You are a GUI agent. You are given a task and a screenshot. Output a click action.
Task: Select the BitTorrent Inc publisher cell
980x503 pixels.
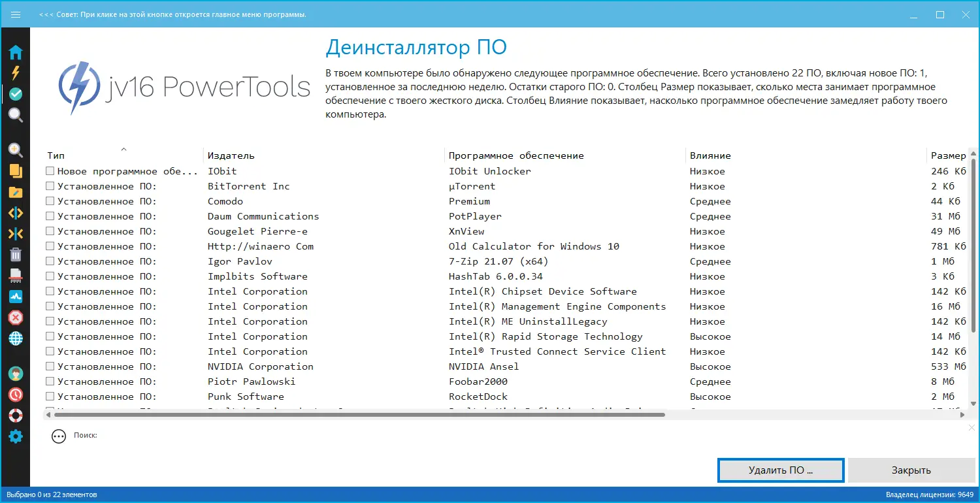pos(249,186)
